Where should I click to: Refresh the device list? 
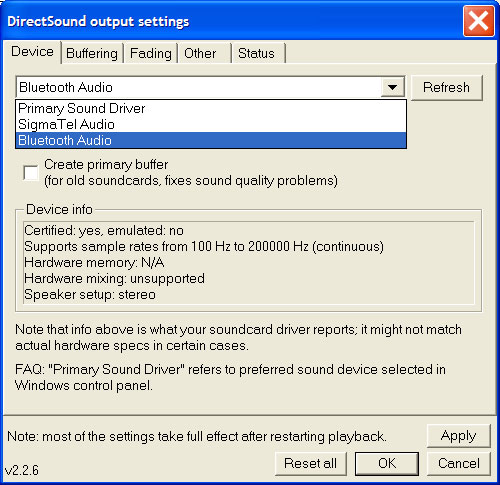[x=447, y=87]
